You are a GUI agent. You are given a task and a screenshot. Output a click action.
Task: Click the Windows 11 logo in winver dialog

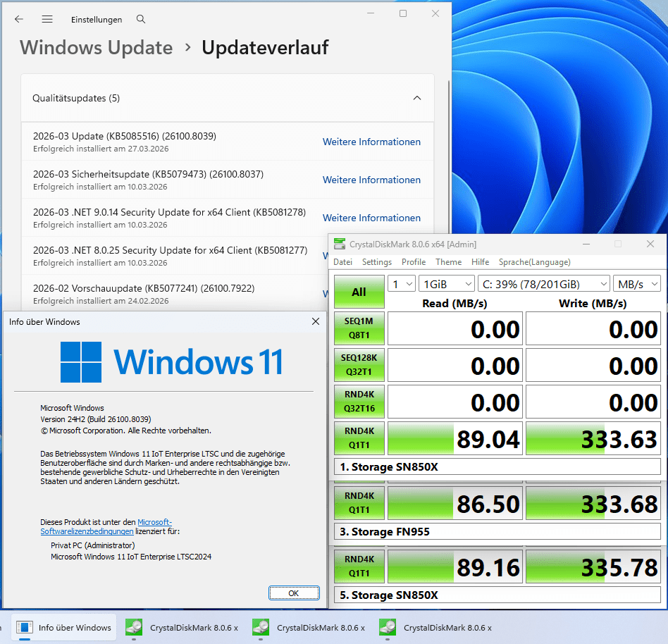click(x=172, y=362)
